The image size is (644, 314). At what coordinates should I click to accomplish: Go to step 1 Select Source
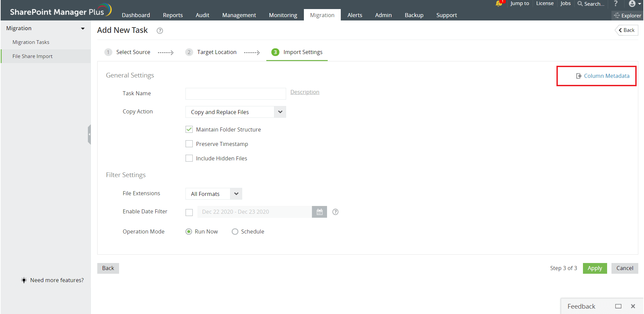click(127, 52)
